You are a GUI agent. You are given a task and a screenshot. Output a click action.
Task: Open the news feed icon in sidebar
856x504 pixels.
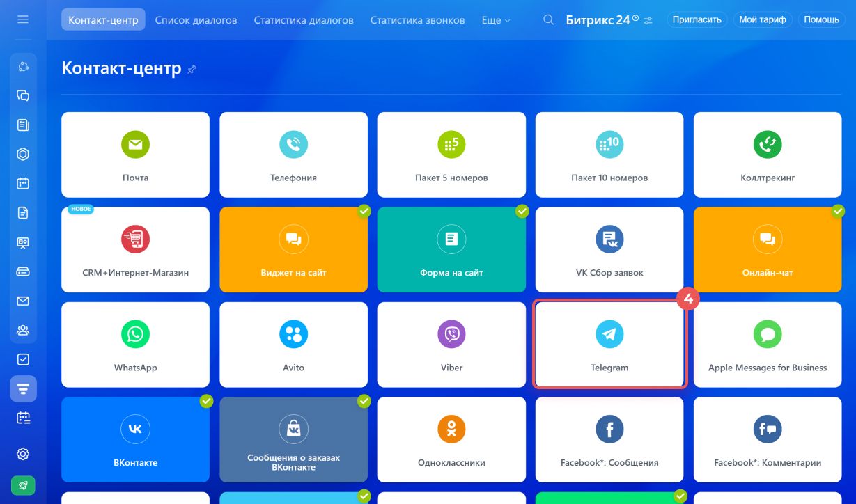tap(23, 125)
